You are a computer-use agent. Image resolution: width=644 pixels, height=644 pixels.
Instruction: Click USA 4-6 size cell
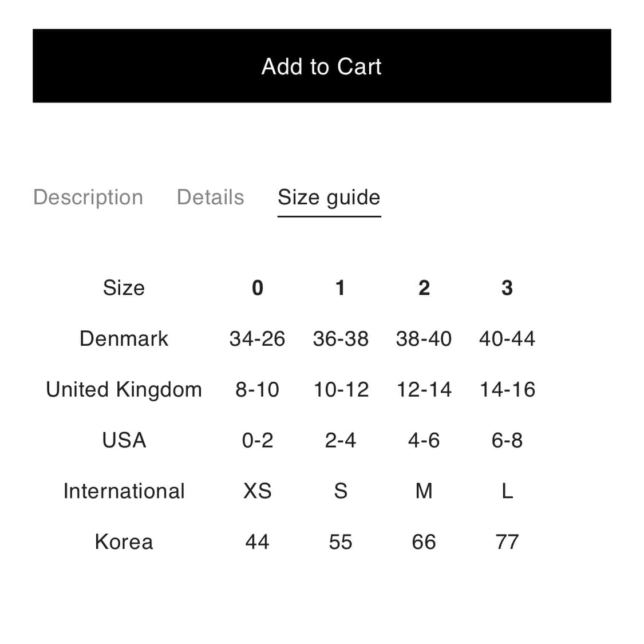pos(424,440)
